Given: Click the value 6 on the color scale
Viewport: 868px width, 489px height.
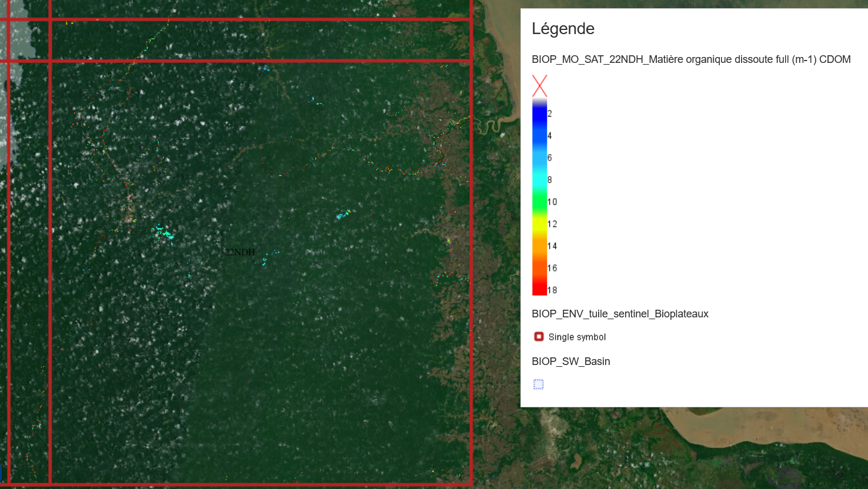Looking at the screenshot, I should [550, 158].
